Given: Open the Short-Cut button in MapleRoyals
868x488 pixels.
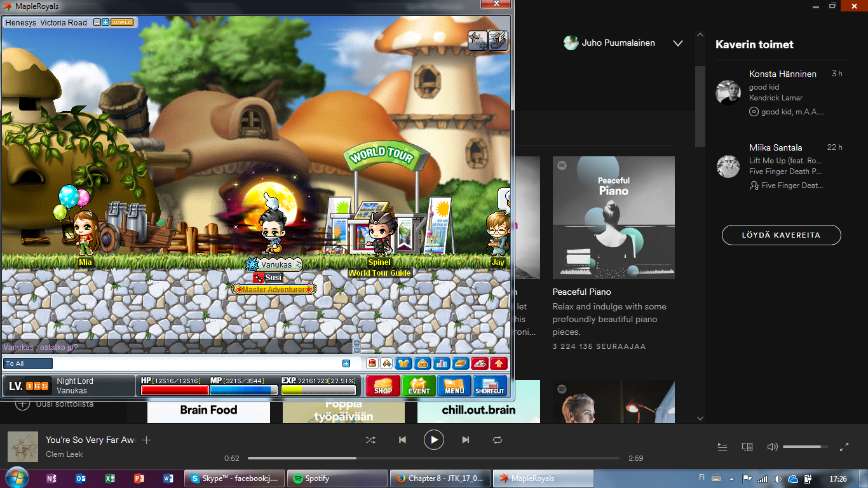Looking at the screenshot, I should [490, 386].
